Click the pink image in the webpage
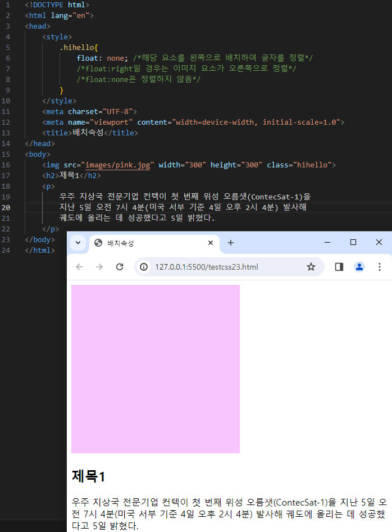The image size is (392, 532). 156,369
